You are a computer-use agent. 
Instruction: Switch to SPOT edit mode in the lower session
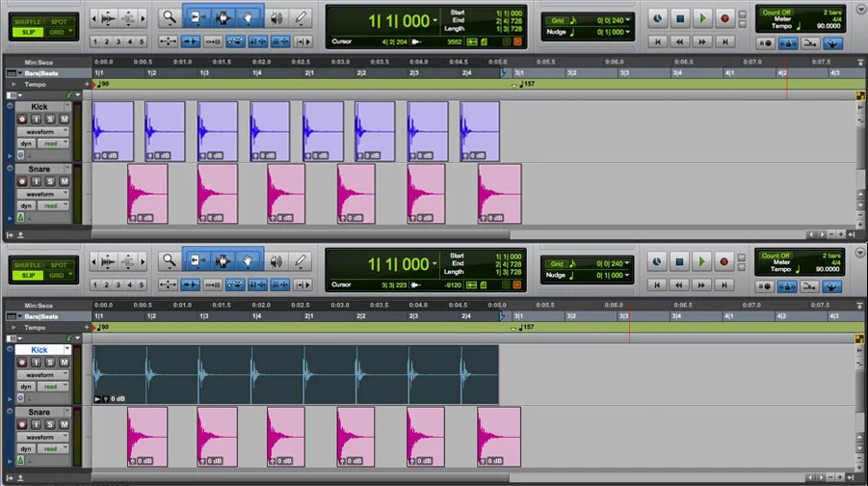(59, 265)
